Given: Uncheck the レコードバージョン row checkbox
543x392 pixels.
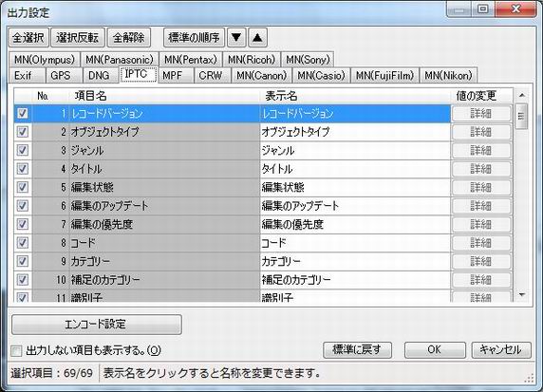Looking at the screenshot, I should pos(23,113).
